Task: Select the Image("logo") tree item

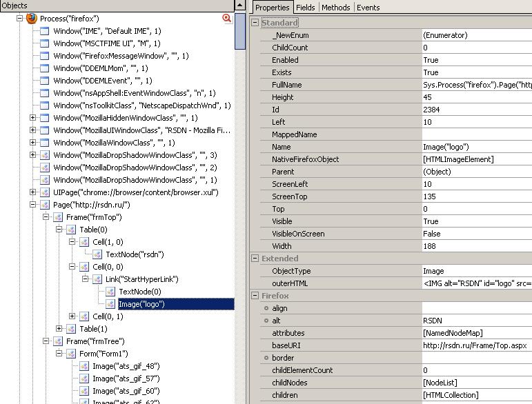Action: point(141,304)
